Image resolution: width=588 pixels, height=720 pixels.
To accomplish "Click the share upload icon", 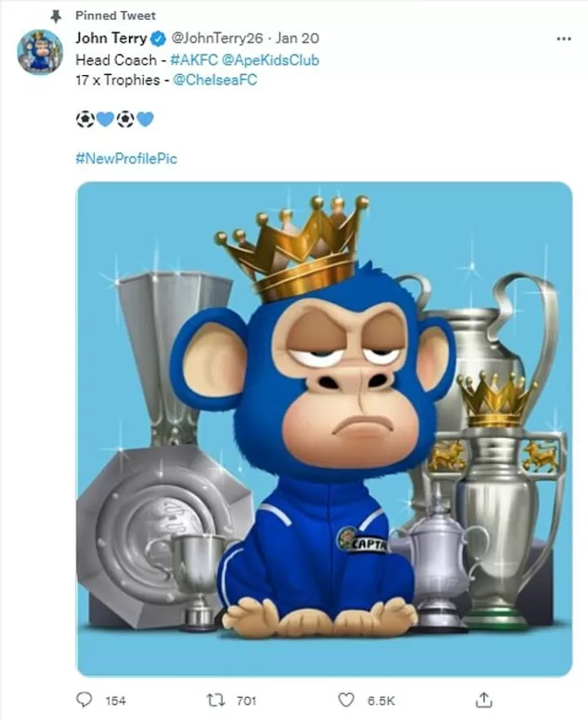I will (x=483, y=700).
